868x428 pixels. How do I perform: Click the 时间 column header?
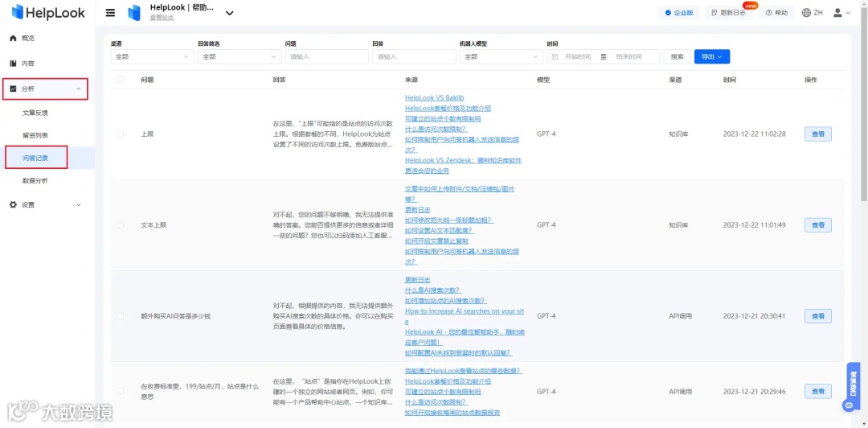pos(730,80)
